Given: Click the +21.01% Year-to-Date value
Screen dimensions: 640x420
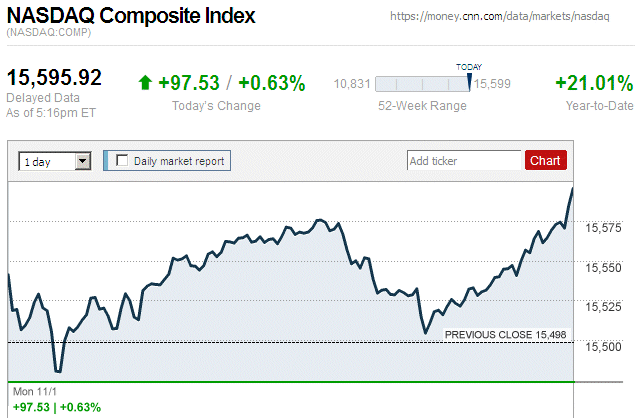Looking at the screenshot, I should pos(593,83).
